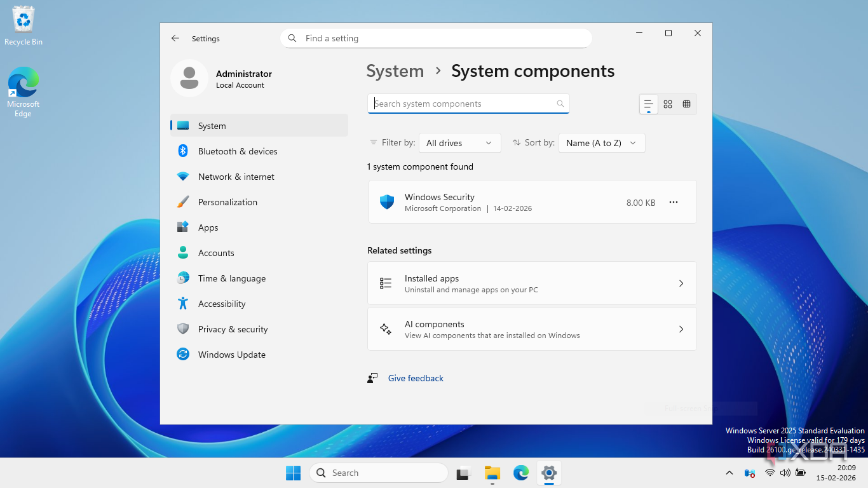Open the Windows Security component entry

click(532, 202)
